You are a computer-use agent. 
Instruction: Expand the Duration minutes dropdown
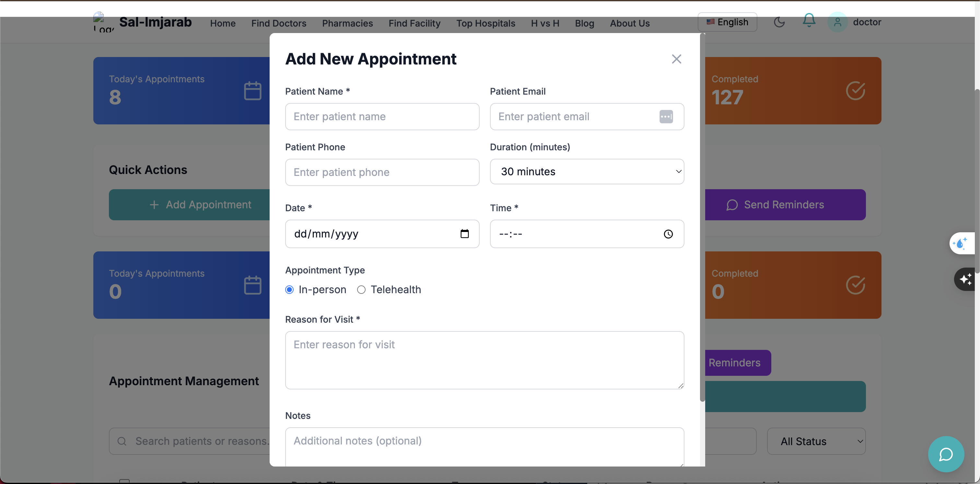tap(587, 171)
